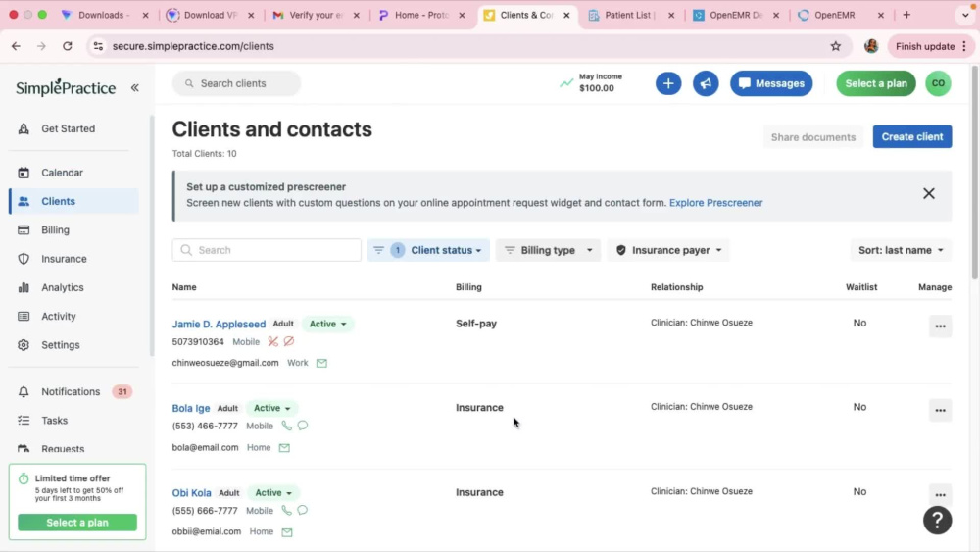The height and width of the screenshot is (552, 980).
Task: Switch to Verify your email Gmail tab
Action: 316,15
